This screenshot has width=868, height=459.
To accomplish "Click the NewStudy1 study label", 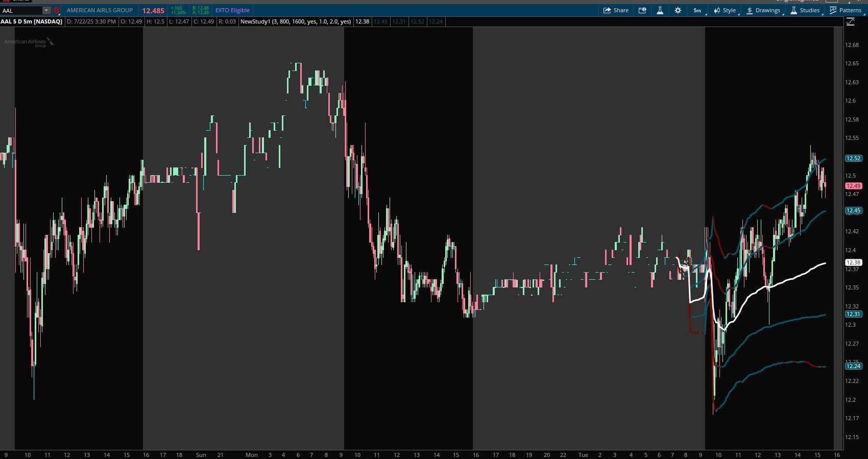I will point(296,21).
